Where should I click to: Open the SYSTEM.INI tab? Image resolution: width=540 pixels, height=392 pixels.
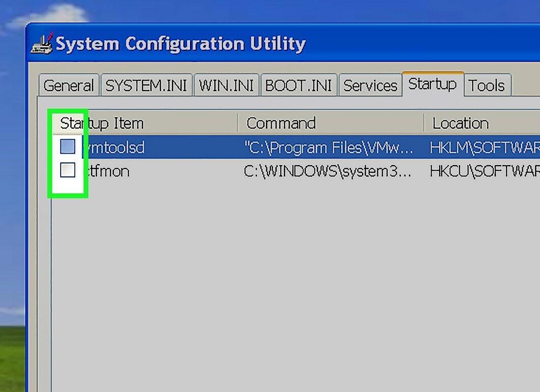146,85
